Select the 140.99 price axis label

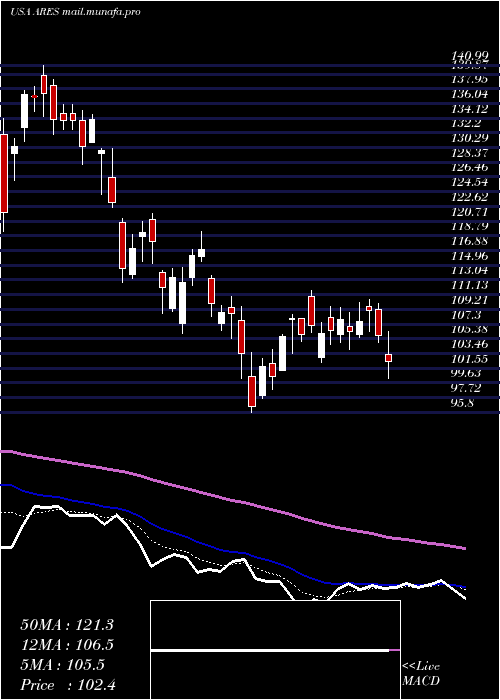coord(470,56)
